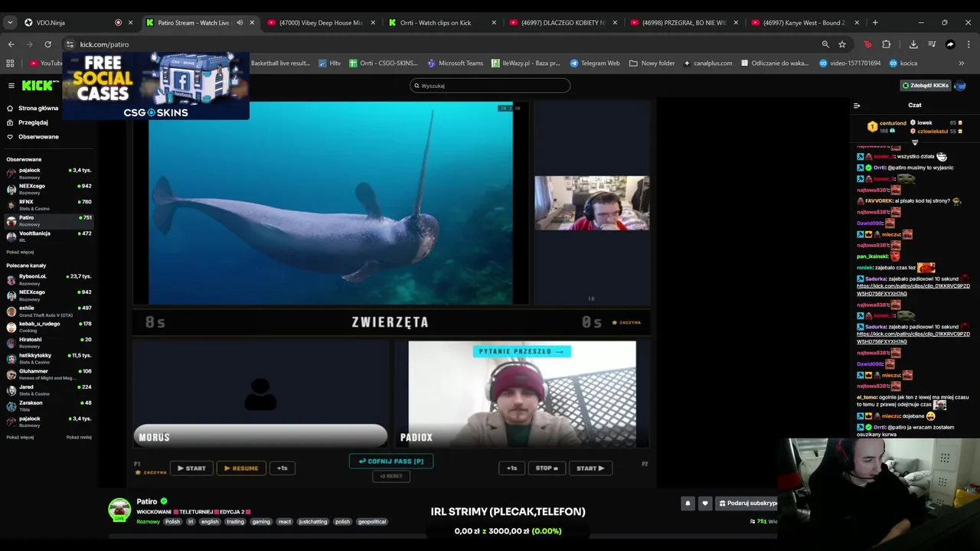Bookmark this page with the star icon
980x551 pixels.
842,44
